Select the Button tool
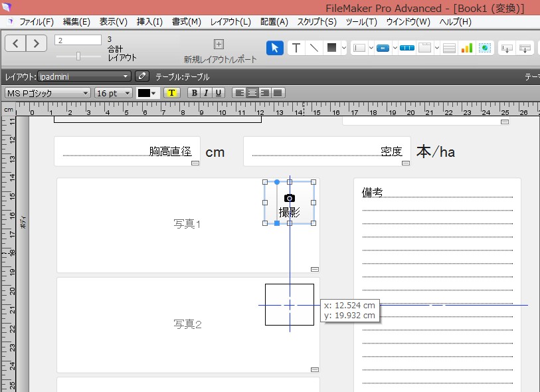Viewport: 540px width, 392px height. click(383, 48)
